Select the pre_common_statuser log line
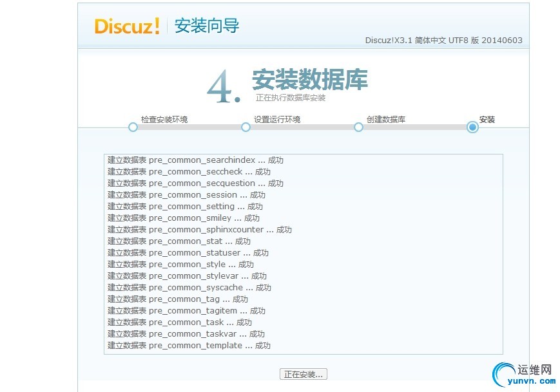Image resolution: width=560 pixels, height=392 pixels. click(x=188, y=253)
